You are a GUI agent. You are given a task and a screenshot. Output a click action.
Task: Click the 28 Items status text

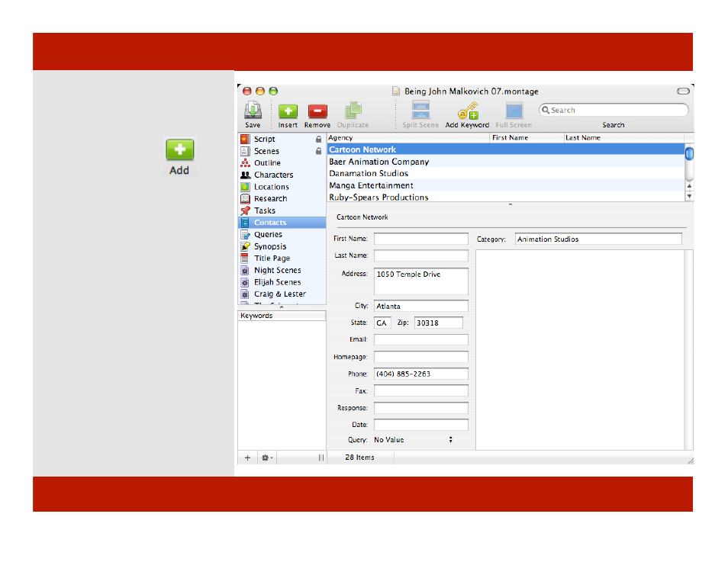coord(360,458)
